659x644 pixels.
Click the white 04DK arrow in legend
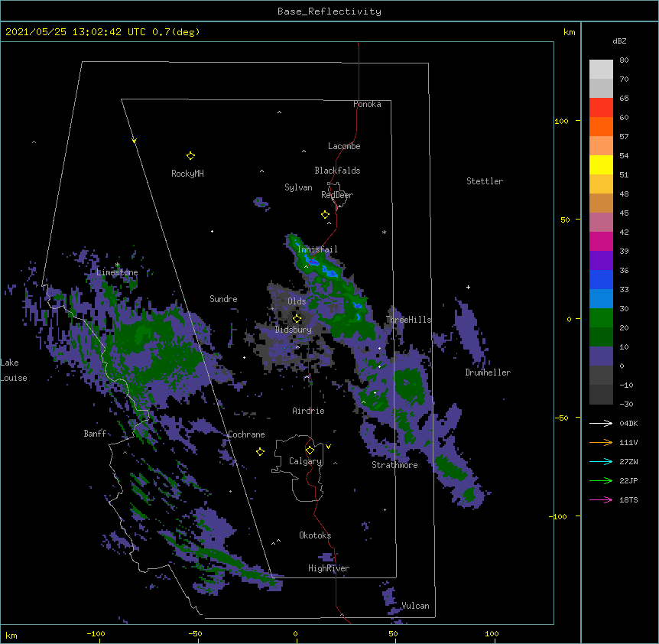point(601,423)
